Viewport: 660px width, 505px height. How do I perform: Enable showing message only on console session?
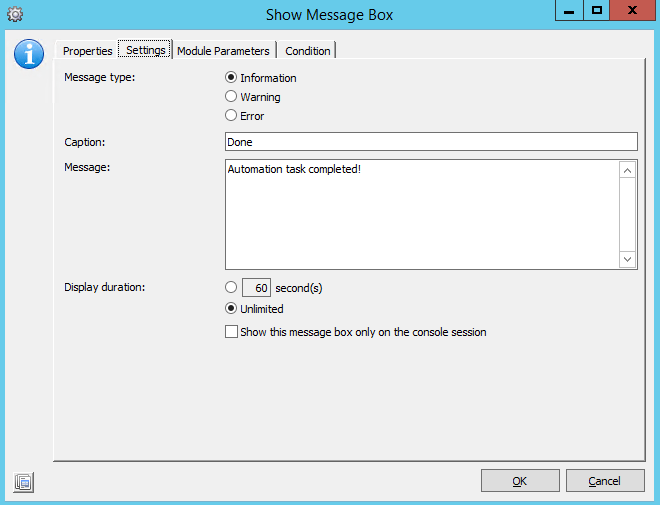232,332
